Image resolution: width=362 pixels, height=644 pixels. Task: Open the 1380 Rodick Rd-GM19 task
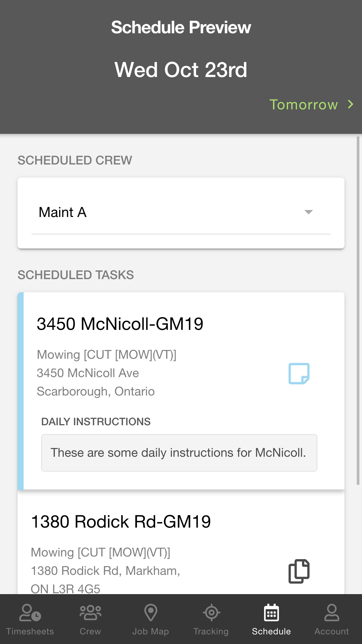tap(121, 521)
